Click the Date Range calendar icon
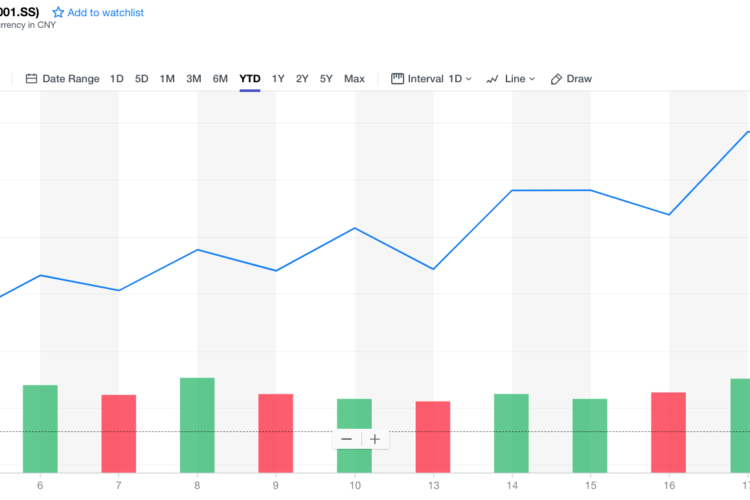Image resolution: width=750 pixels, height=500 pixels. point(31,79)
